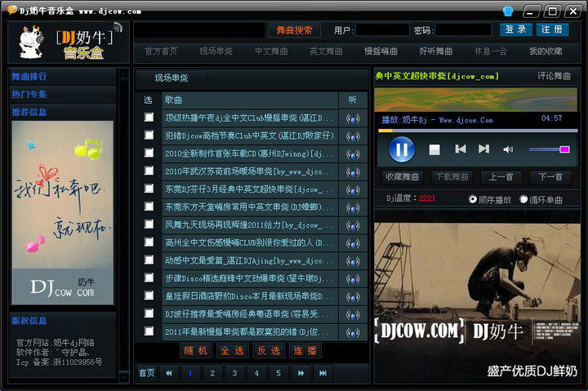Check the box for 顶级热播午夜dj全中文Club
The image size is (588, 391).
[x=149, y=117]
